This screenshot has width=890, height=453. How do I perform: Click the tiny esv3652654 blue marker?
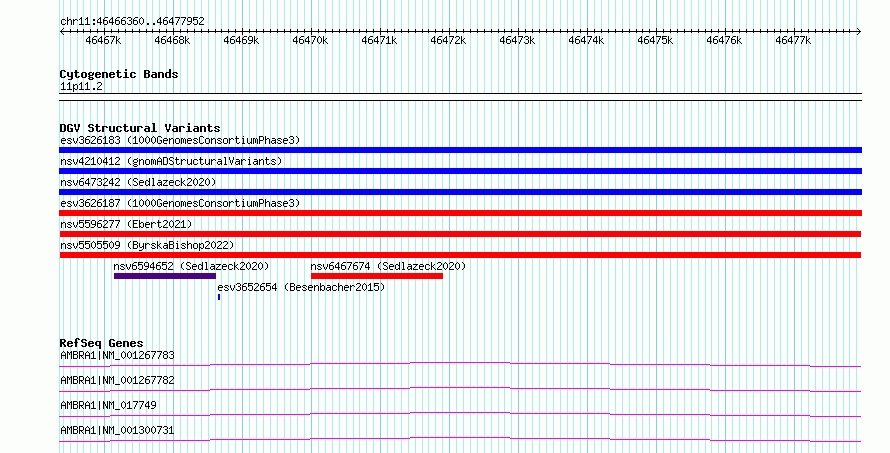point(219,297)
